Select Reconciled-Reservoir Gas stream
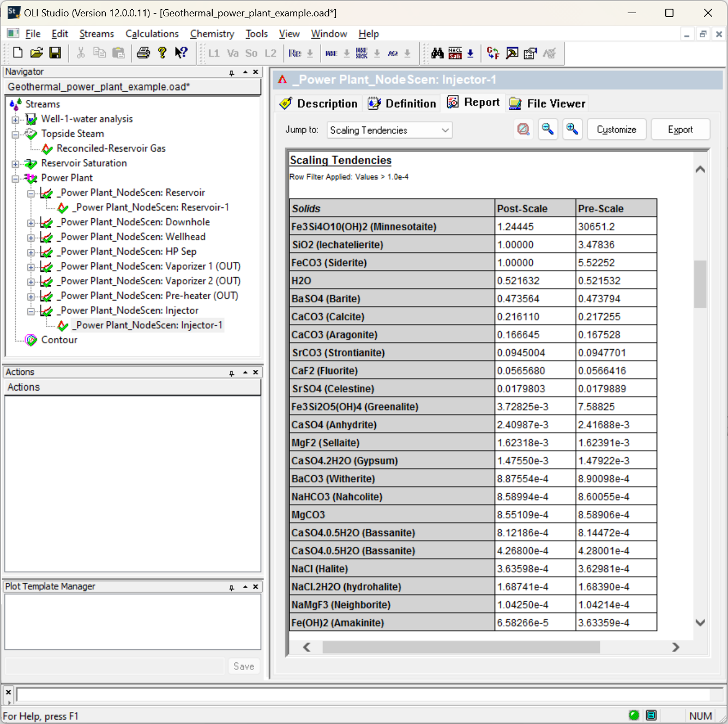Screen dimensions: 728x724 [x=111, y=148]
